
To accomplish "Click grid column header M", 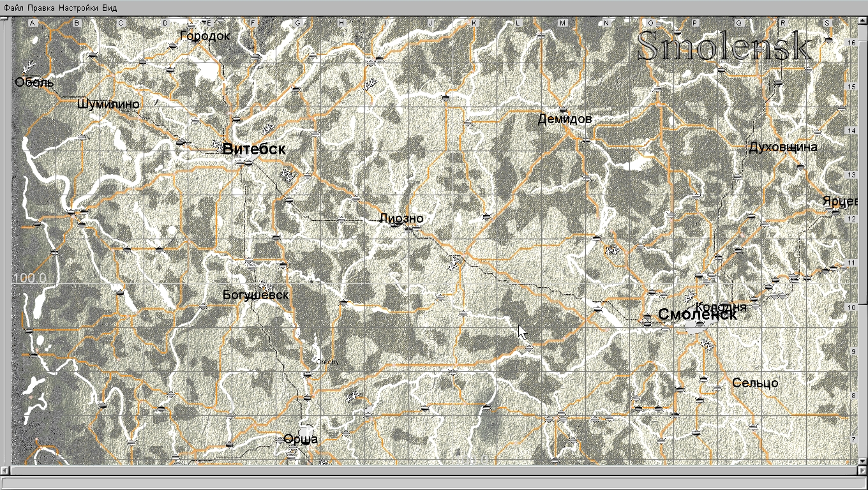I will tap(562, 23).
